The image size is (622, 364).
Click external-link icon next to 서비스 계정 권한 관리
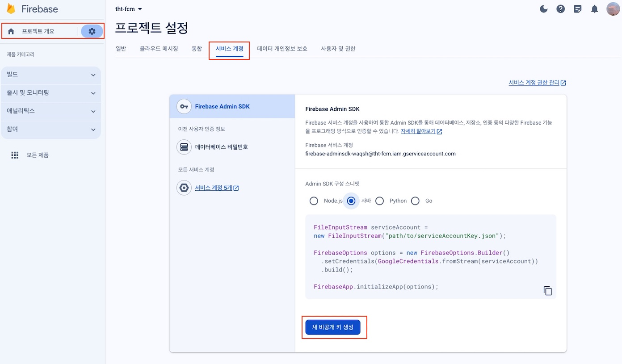[x=563, y=83]
